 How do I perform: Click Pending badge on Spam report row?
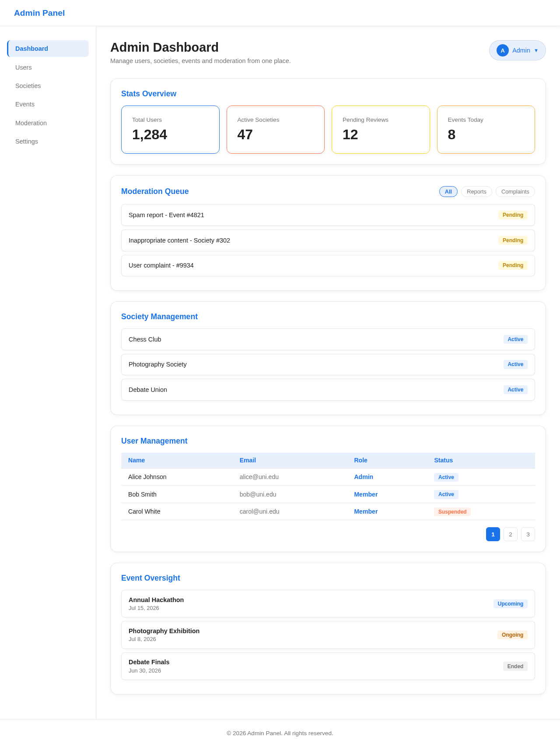(x=513, y=215)
